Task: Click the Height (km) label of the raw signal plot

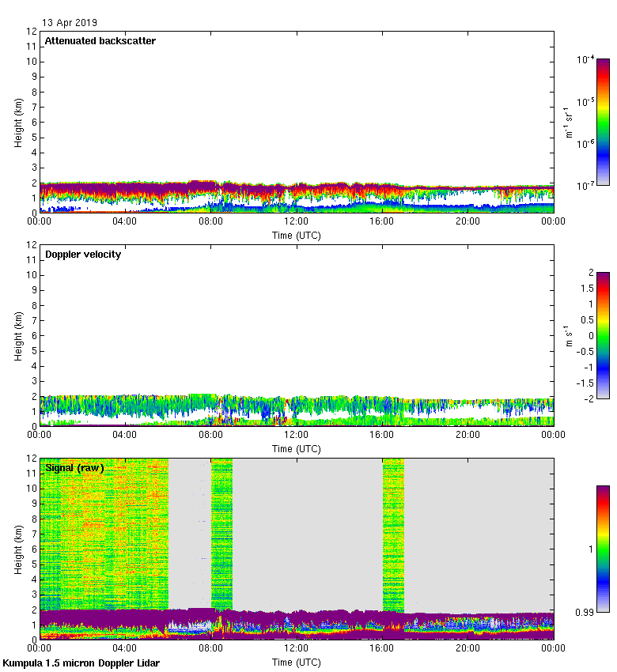Action: tap(18, 549)
